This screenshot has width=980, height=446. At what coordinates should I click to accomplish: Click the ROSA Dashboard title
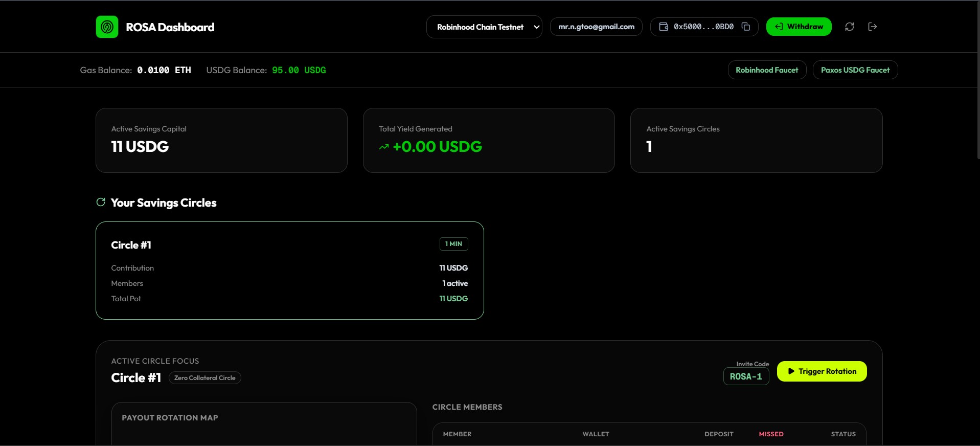170,27
